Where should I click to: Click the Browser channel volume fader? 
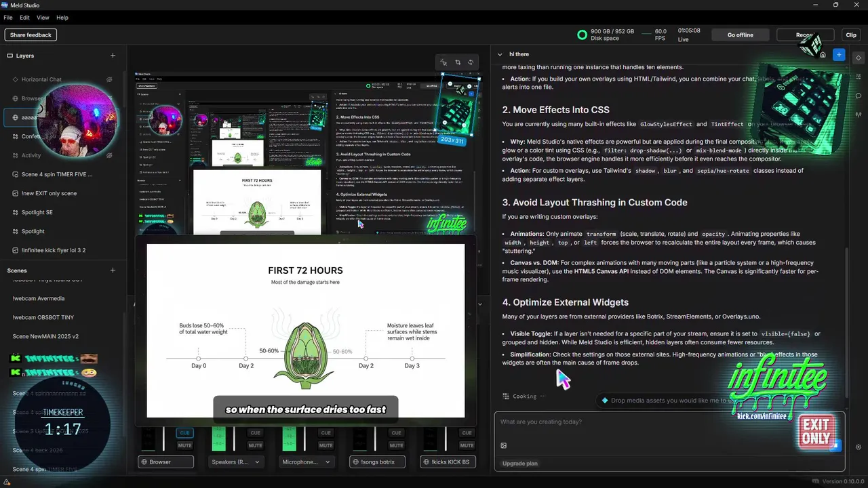163,439
